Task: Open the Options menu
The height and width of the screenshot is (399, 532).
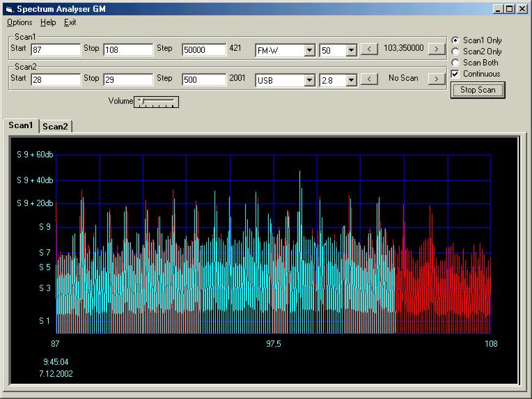Action: [19, 22]
